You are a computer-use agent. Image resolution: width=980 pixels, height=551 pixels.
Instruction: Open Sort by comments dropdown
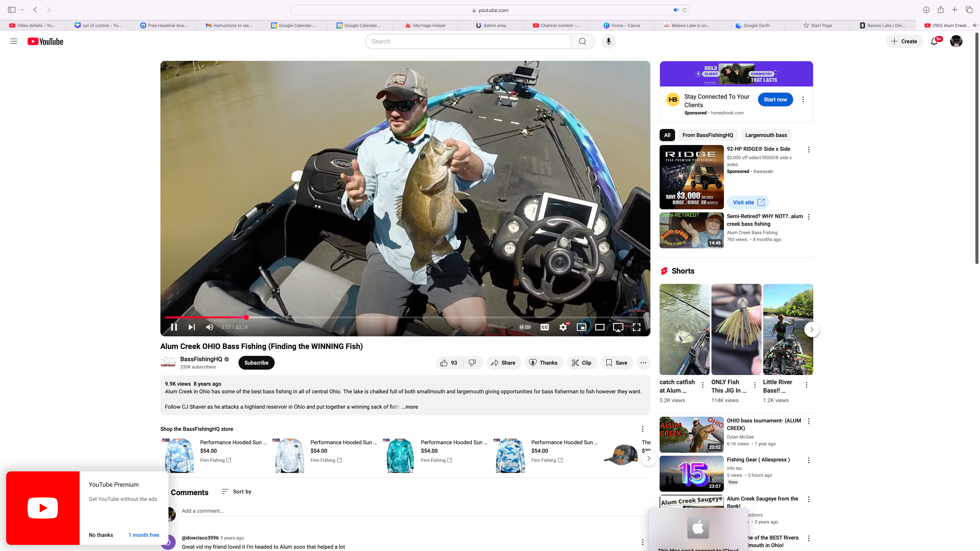pos(236,491)
